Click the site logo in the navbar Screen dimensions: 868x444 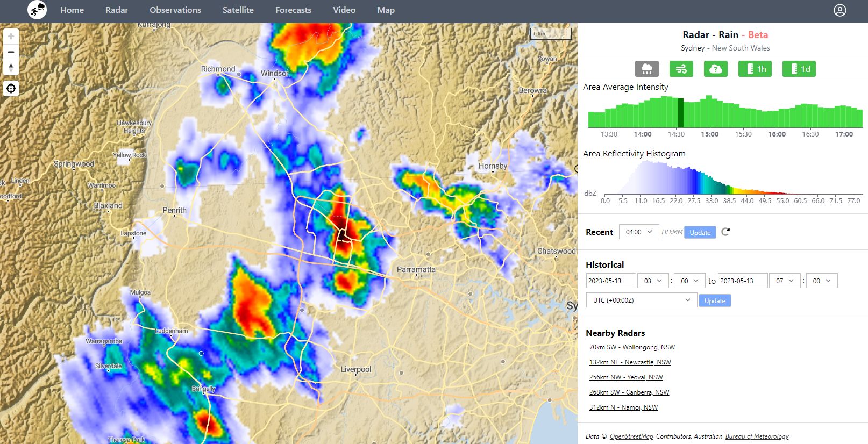click(x=37, y=10)
